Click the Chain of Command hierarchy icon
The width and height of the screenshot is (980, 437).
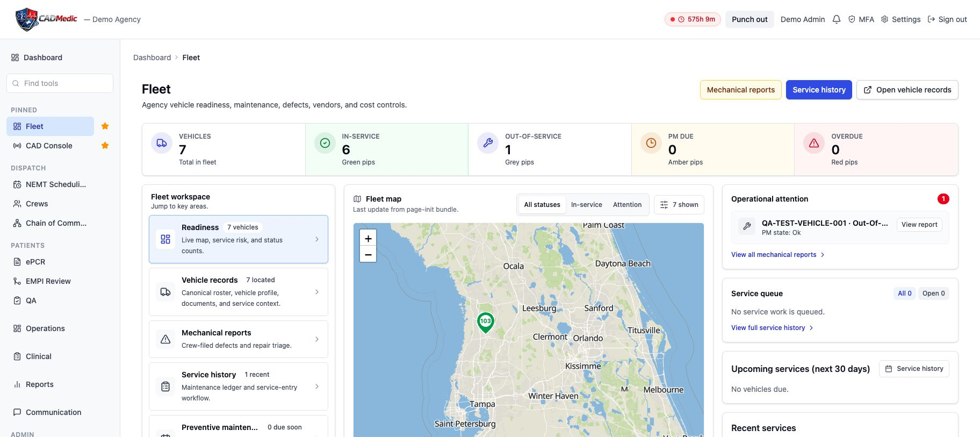pyautogui.click(x=17, y=223)
